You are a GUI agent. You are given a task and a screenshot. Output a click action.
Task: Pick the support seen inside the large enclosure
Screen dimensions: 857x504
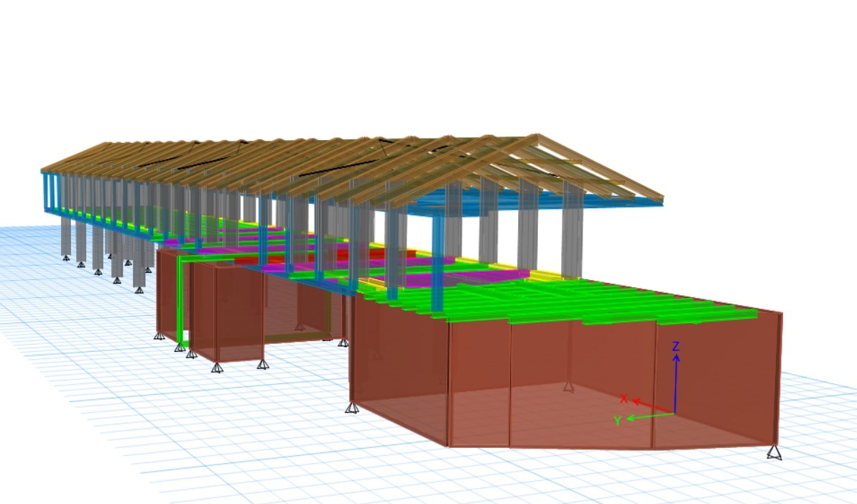click(568, 387)
